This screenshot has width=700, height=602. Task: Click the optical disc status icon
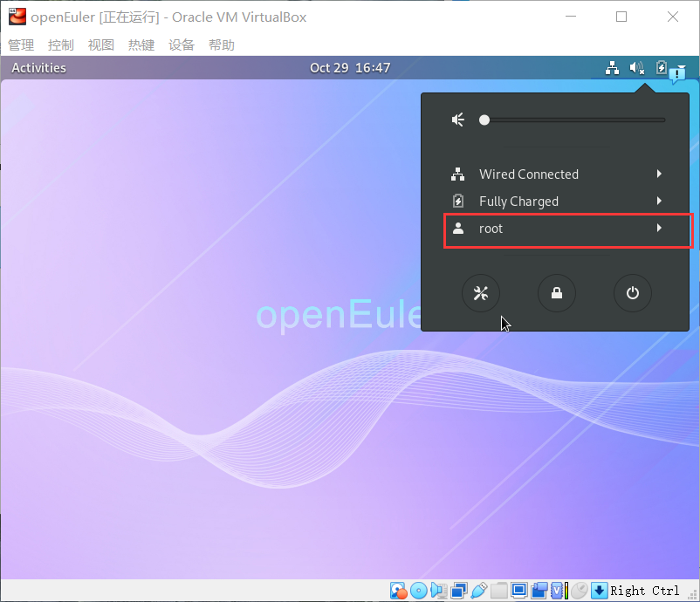[419, 591]
